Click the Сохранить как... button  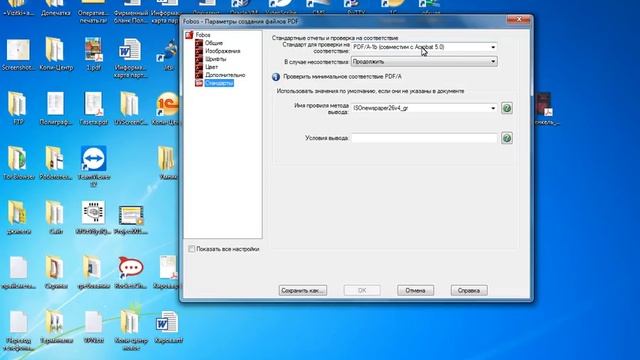pos(302,290)
